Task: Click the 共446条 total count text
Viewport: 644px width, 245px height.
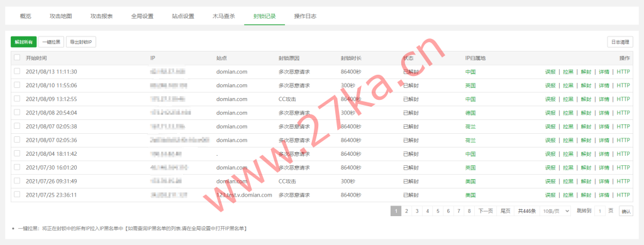Action: click(x=527, y=211)
